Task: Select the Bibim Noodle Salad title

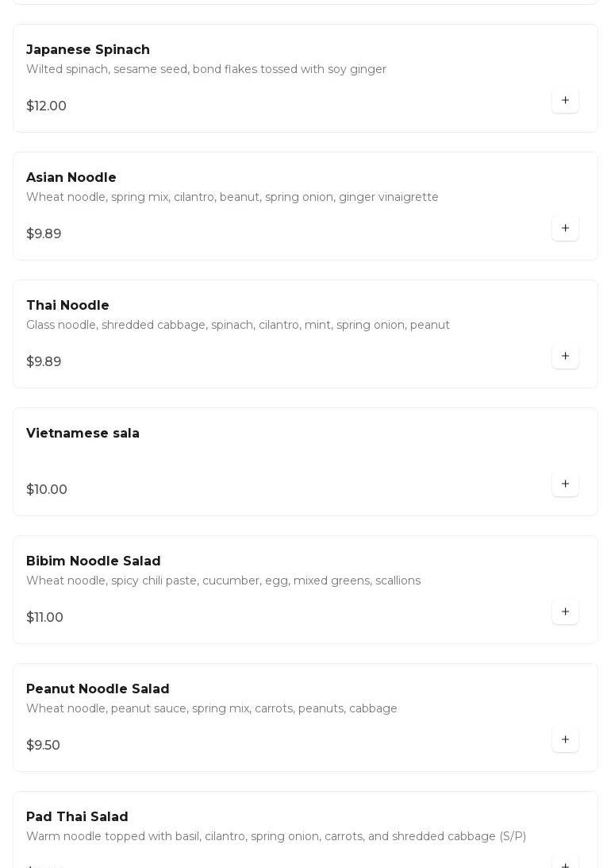Action: point(94,561)
